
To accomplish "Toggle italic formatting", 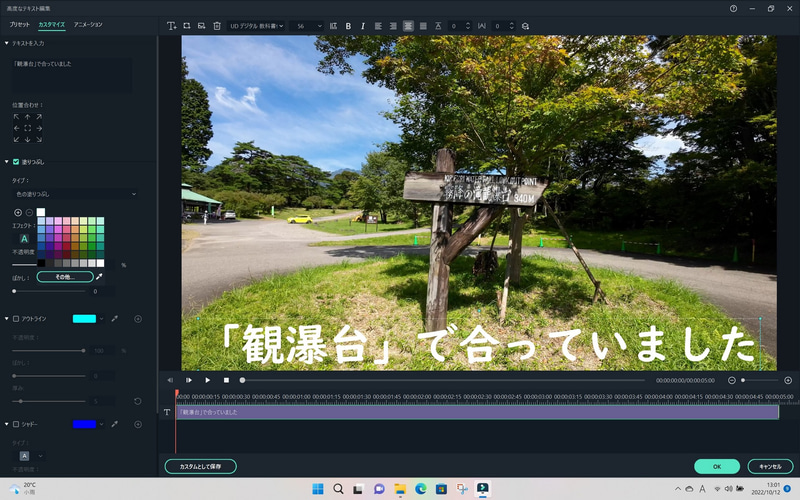I will tap(363, 26).
